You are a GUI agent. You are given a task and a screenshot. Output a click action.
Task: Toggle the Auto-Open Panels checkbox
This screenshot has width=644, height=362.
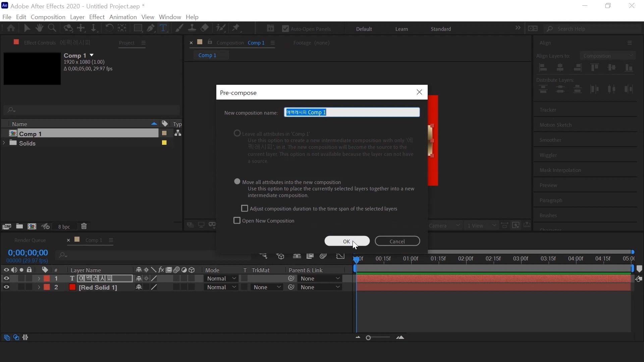(x=285, y=29)
